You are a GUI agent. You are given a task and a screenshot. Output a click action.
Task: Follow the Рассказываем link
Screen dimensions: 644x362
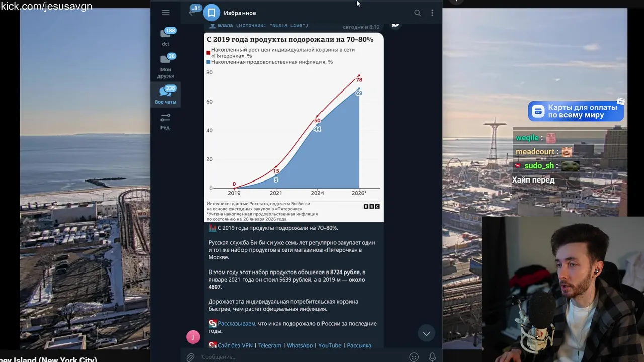point(236,324)
